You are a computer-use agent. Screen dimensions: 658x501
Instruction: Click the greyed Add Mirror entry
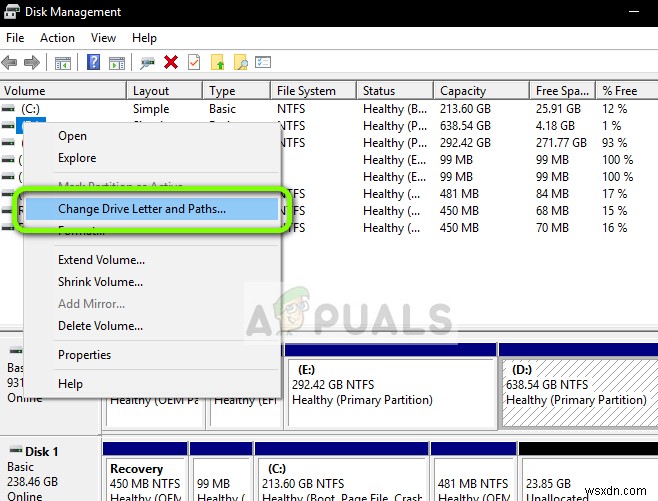click(152, 303)
